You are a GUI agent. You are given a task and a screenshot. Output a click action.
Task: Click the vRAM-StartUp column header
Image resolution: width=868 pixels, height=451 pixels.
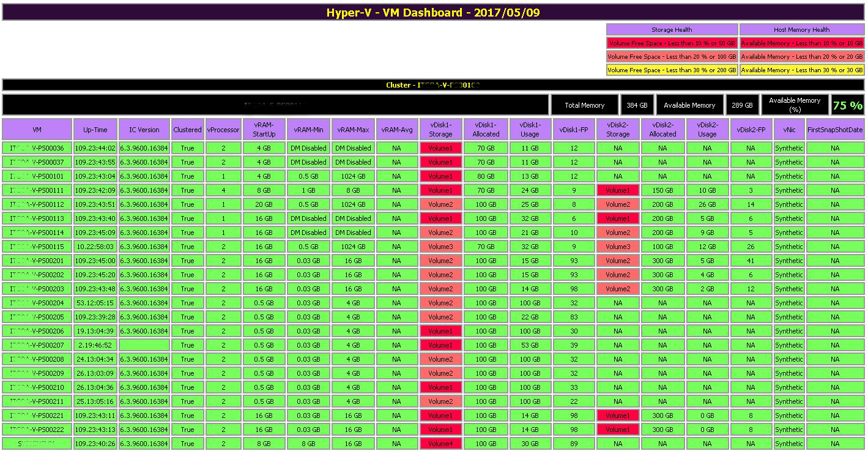264,130
